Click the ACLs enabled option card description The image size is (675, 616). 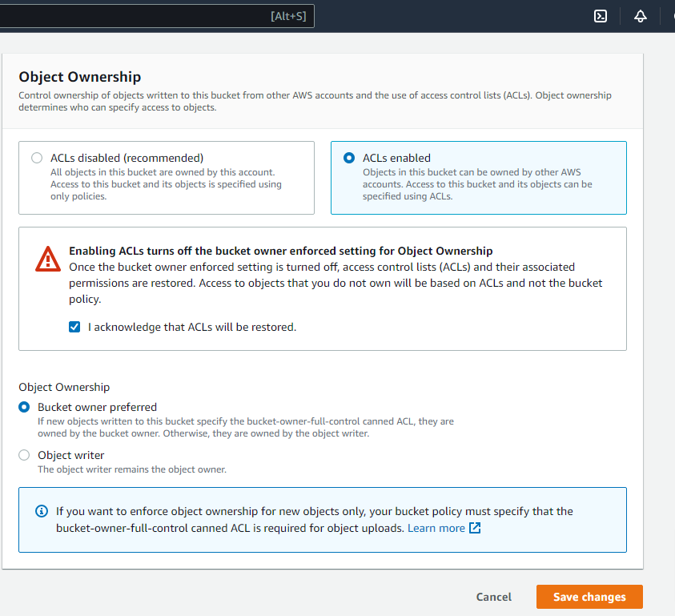[x=477, y=184]
